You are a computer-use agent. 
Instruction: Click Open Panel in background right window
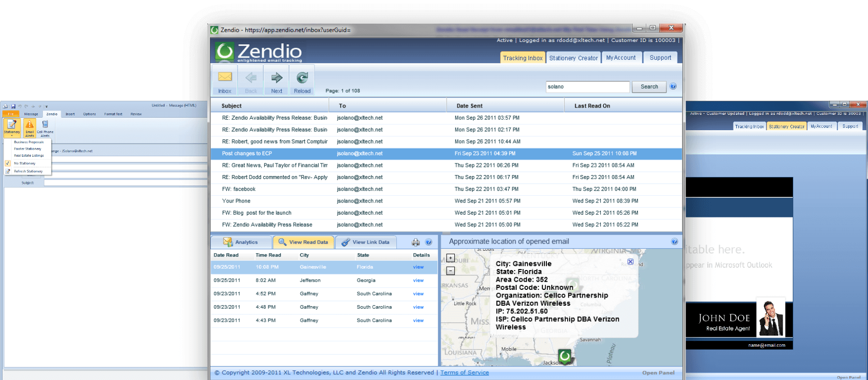849,377
